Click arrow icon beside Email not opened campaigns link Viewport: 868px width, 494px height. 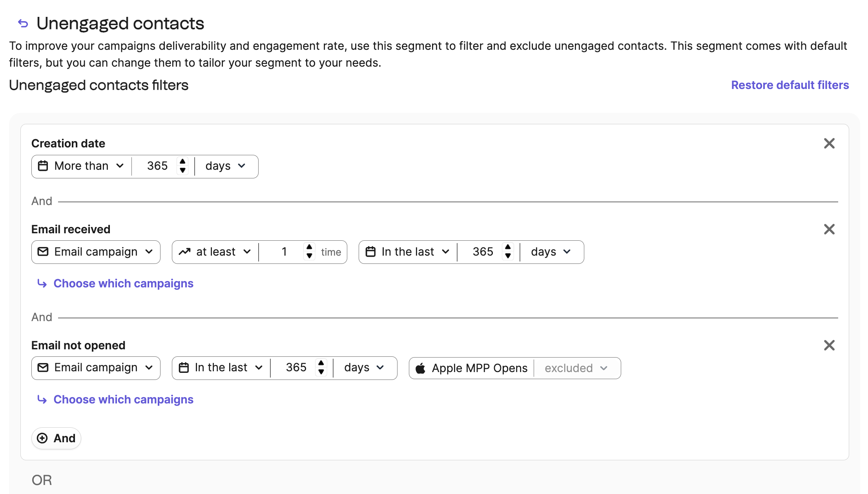pos(42,400)
